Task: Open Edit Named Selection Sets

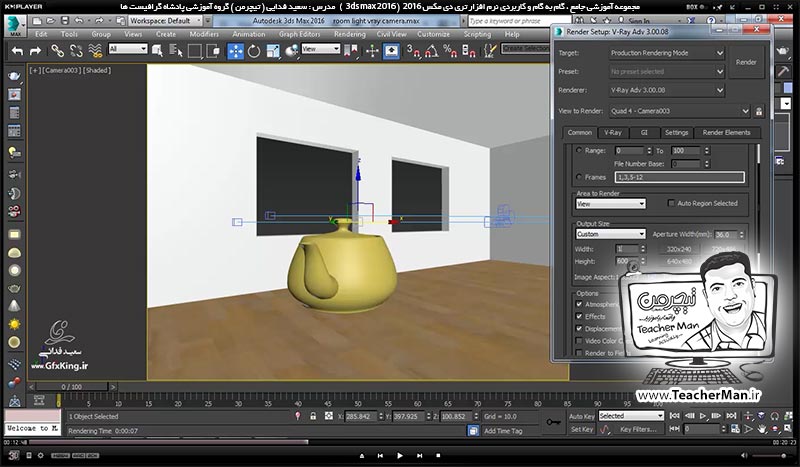Action: [490, 51]
